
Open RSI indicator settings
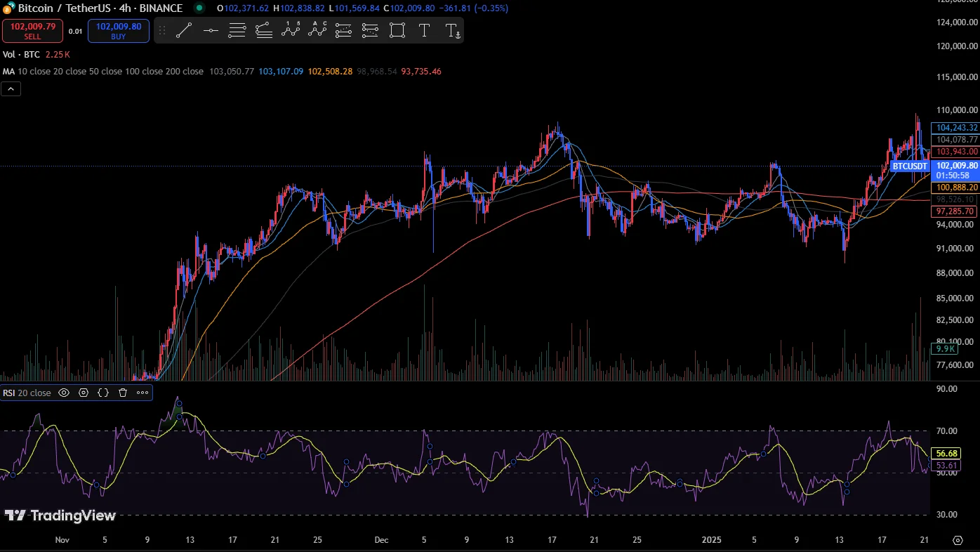tap(84, 393)
